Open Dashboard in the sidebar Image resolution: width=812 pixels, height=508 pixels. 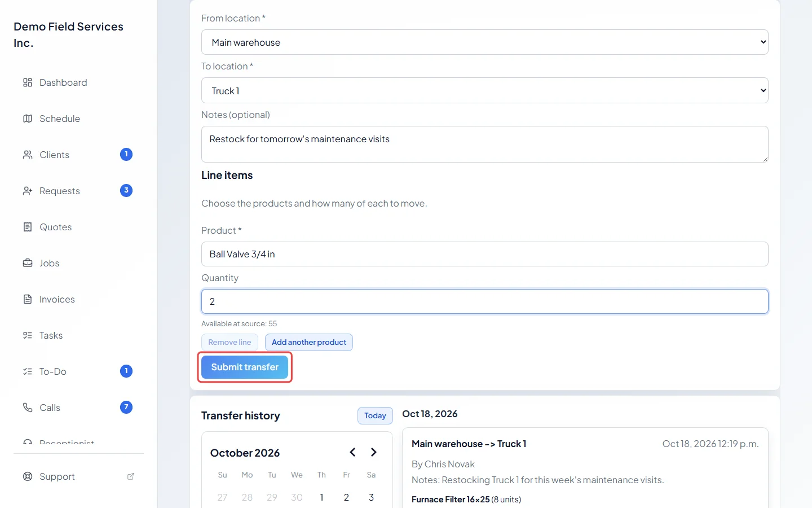coord(79,82)
